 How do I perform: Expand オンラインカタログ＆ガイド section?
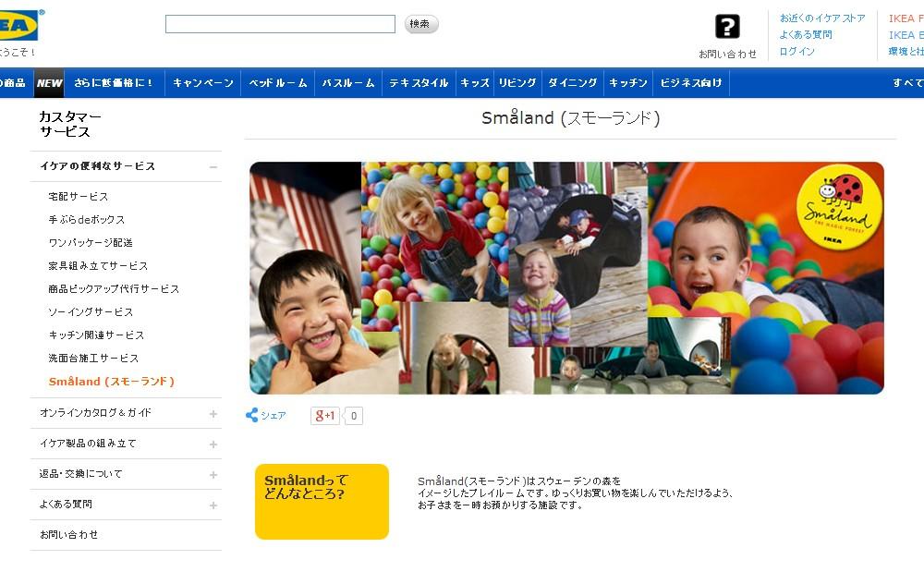tap(213, 414)
